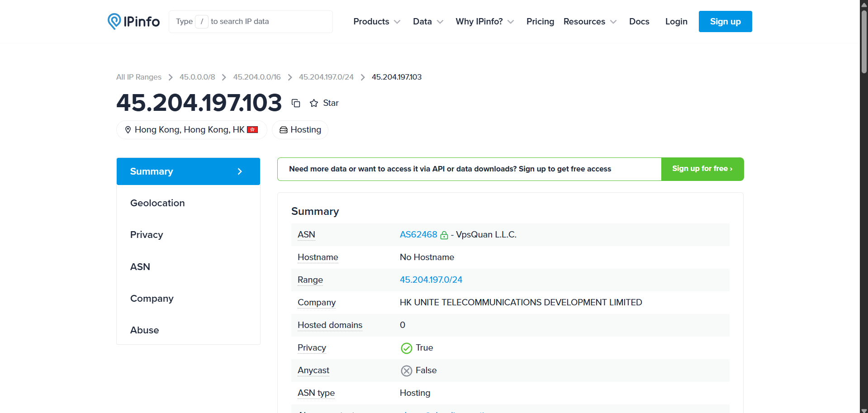Click the Hosted domains label
The height and width of the screenshot is (413, 868).
pos(330,325)
